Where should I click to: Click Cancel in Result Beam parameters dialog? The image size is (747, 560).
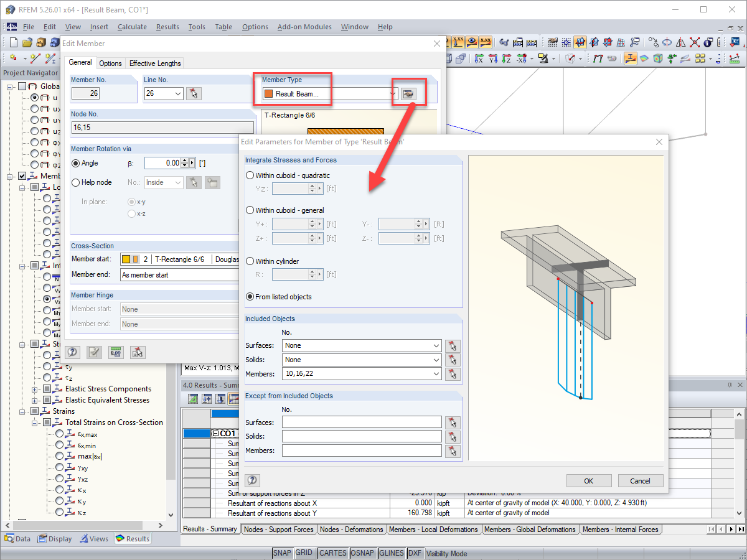click(641, 481)
